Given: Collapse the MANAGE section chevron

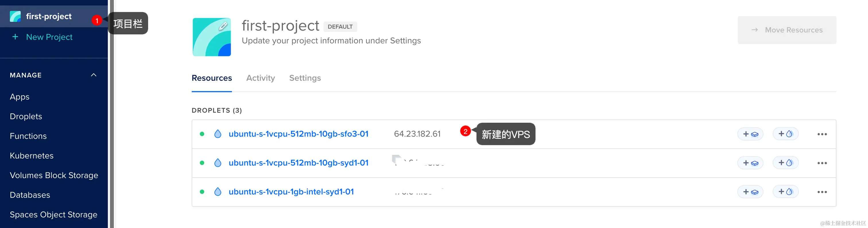Looking at the screenshot, I should [94, 75].
